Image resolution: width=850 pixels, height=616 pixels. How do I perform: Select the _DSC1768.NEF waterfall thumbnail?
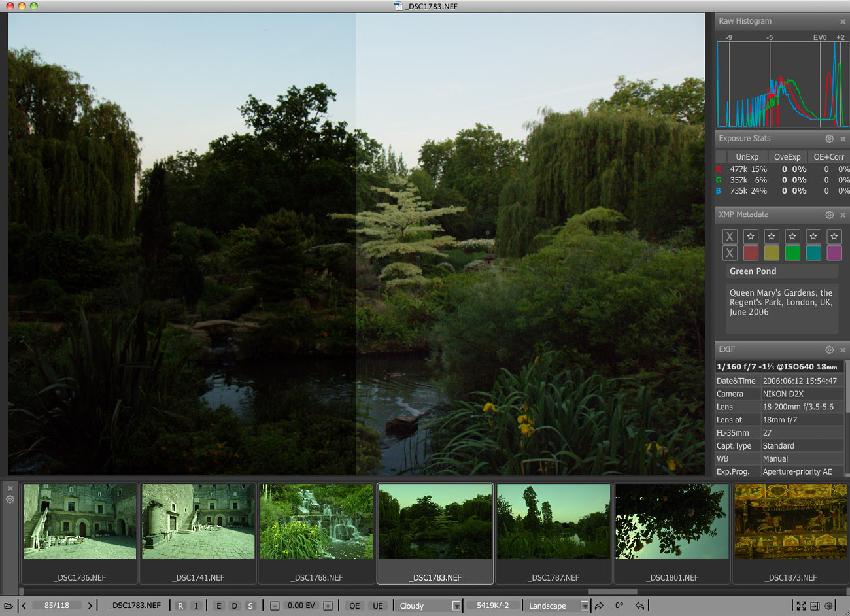316,522
